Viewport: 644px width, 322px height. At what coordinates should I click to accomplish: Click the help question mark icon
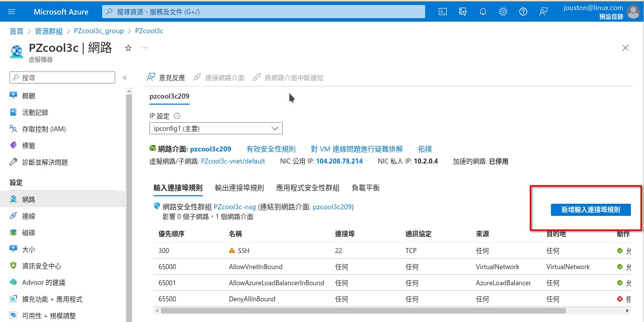(523, 12)
